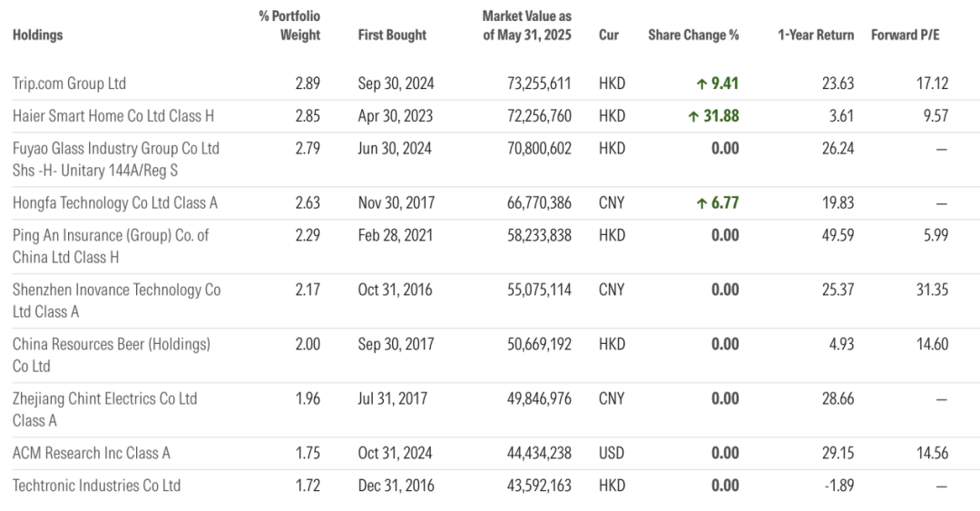Click the First Bought column header
The height and width of the screenshot is (511, 980).
pos(392,35)
